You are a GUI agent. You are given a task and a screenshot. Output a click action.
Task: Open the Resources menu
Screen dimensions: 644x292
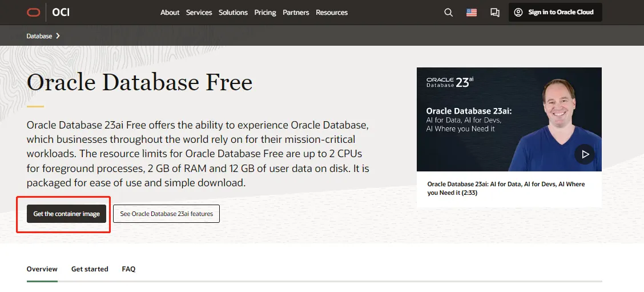click(332, 13)
